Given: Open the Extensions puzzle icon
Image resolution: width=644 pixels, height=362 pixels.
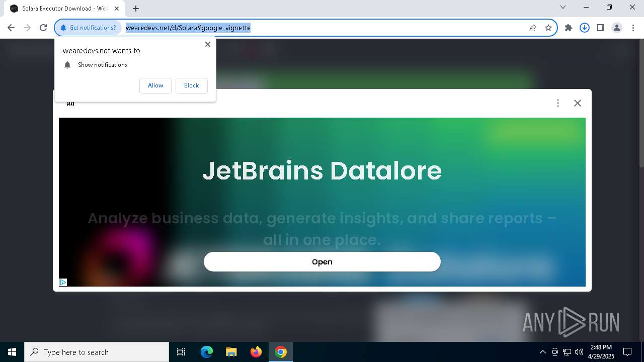Looking at the screenshot, I should 569,28.
